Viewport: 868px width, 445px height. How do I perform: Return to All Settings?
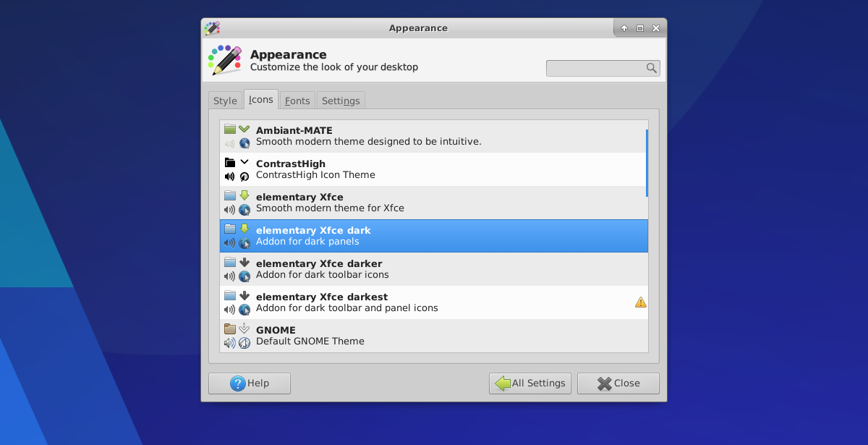(x=530, y=383)
